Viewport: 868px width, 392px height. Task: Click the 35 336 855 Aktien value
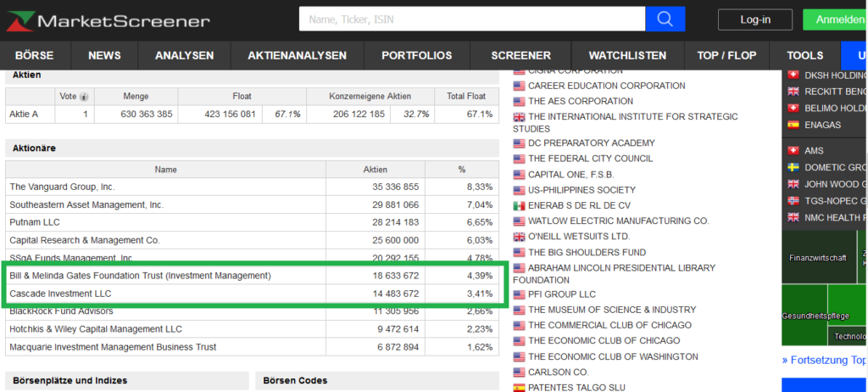click(395, 187)
